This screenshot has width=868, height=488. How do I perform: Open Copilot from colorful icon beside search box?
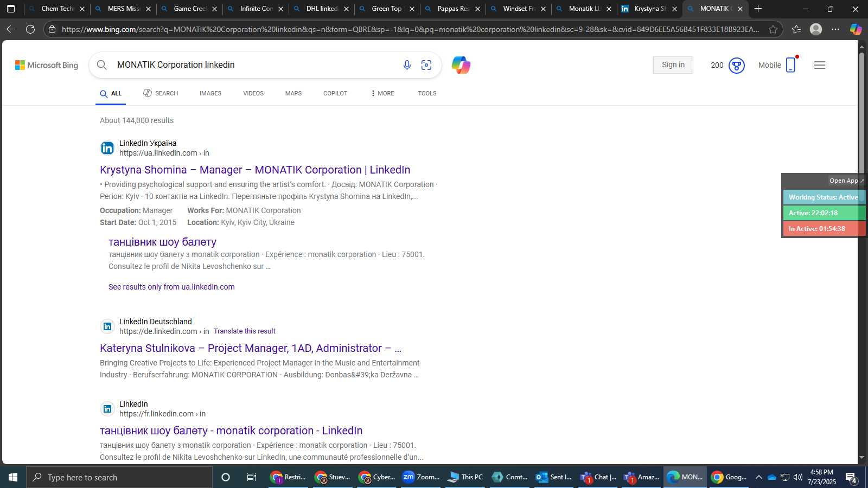461,65
